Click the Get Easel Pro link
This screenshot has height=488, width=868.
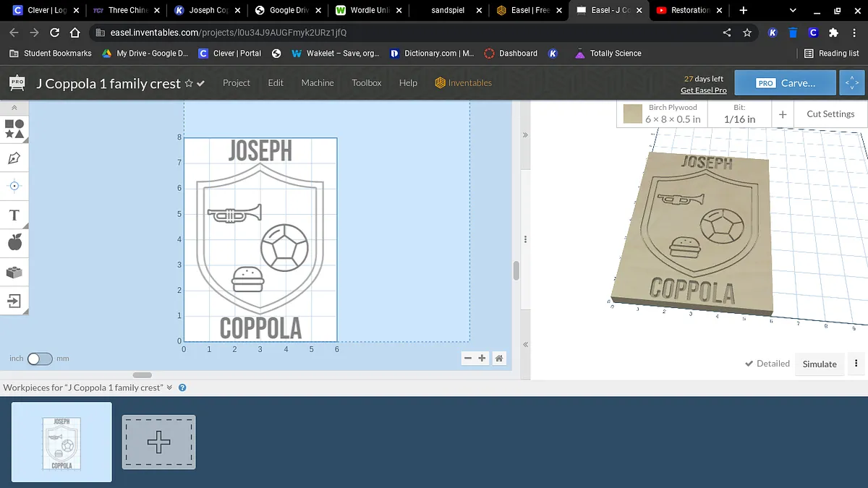[703, 90]
